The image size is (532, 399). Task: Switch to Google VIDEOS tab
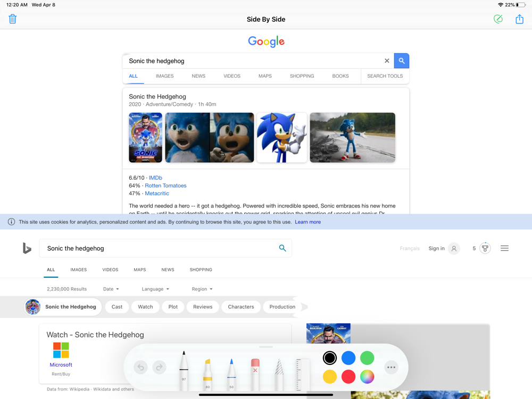coord(232,76)
